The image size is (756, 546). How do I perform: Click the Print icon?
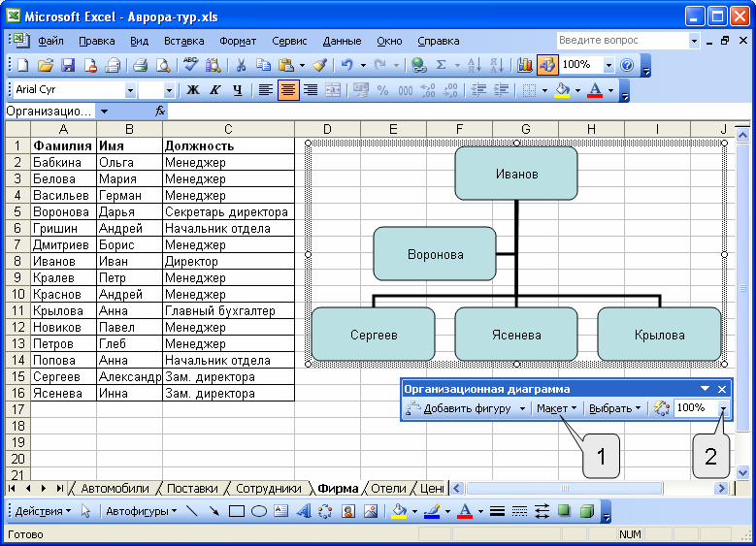coord(140,65)
